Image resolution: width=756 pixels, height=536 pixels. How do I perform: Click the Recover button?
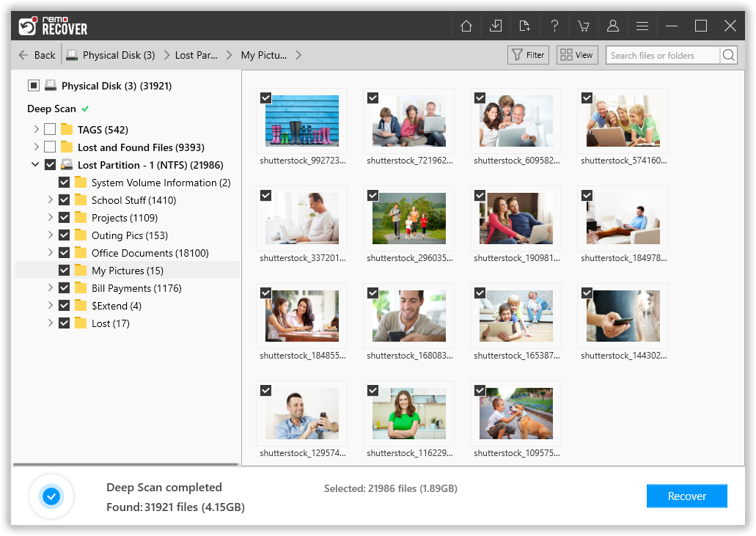coord(686,496)
